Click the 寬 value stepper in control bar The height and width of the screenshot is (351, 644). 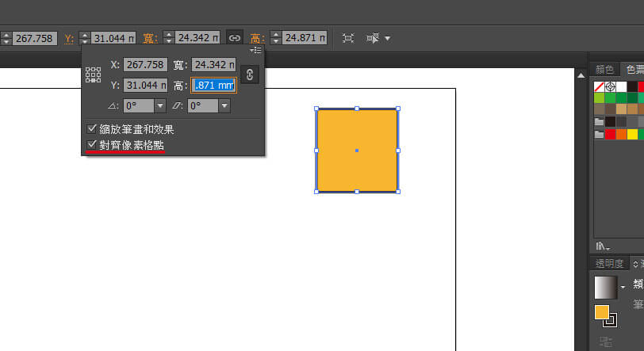(x=169, y=38)
